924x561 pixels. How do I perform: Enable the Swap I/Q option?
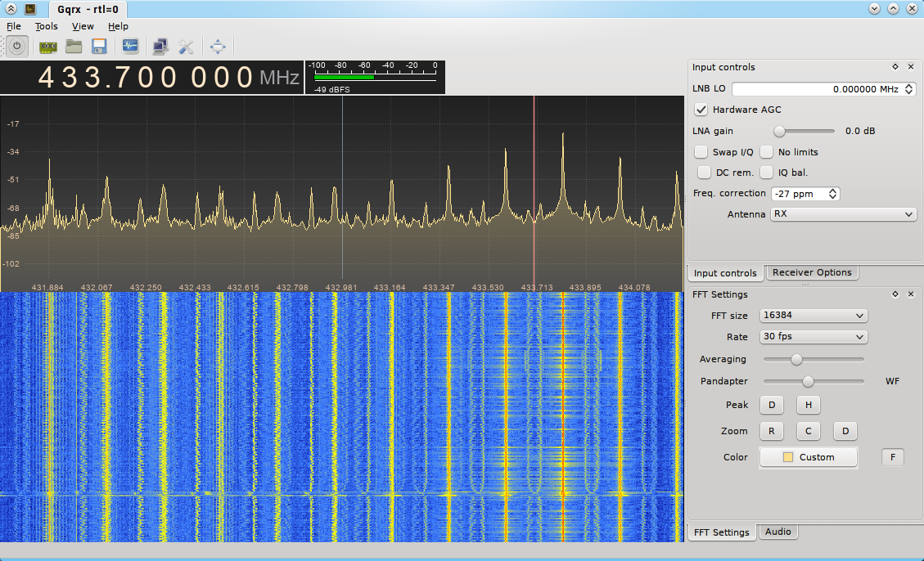coord(701,151)
